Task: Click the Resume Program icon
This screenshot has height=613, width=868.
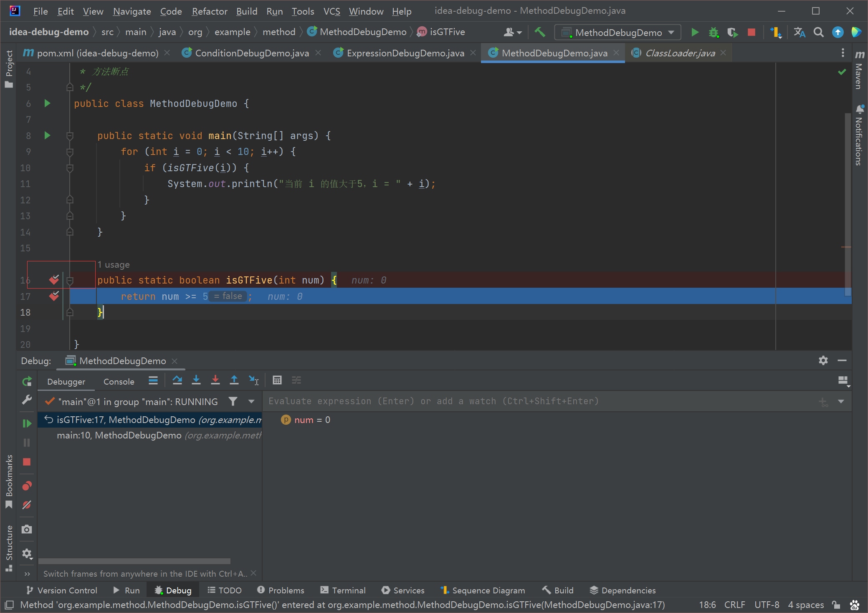Action: tap(27, 423)
